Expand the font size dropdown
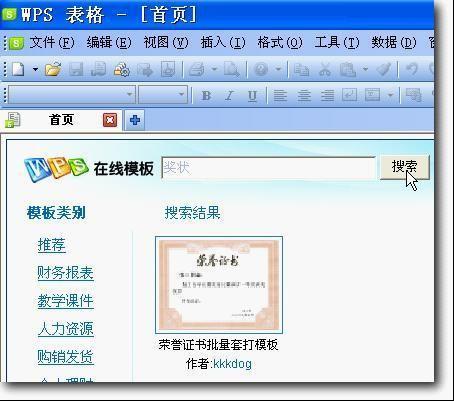454x401 pixels. coord(181,94)
